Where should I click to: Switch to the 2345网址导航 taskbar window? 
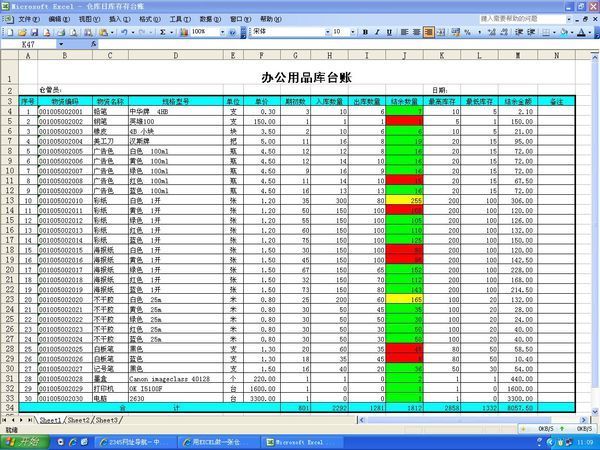[135, 442]
